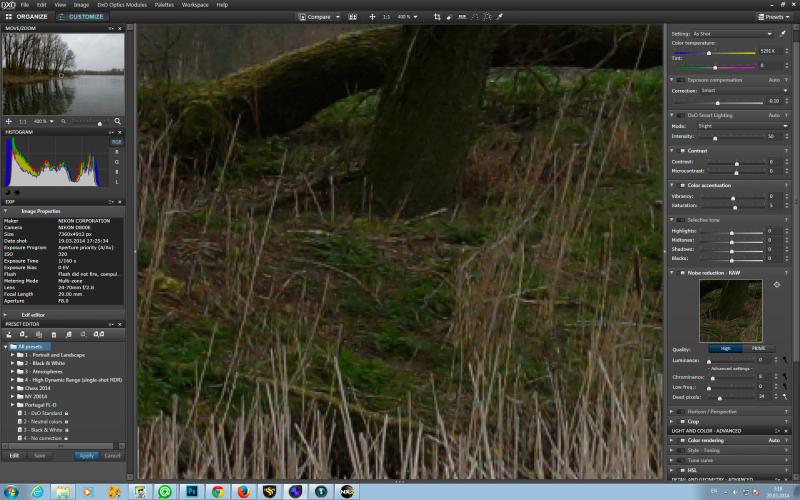Click the 1:1 zoom button in top toolbar
The height and width of the screenshot is (500, 800).
click(x=387, y=17)
